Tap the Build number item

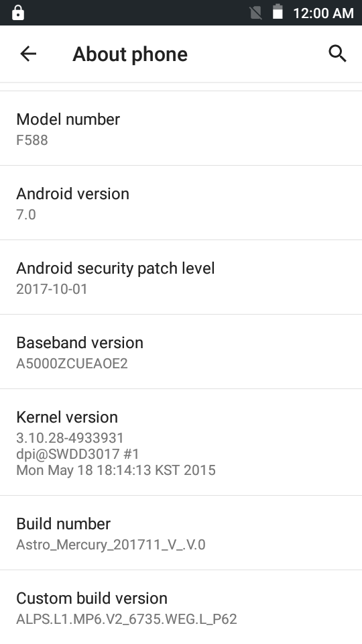tap(181, 533)
